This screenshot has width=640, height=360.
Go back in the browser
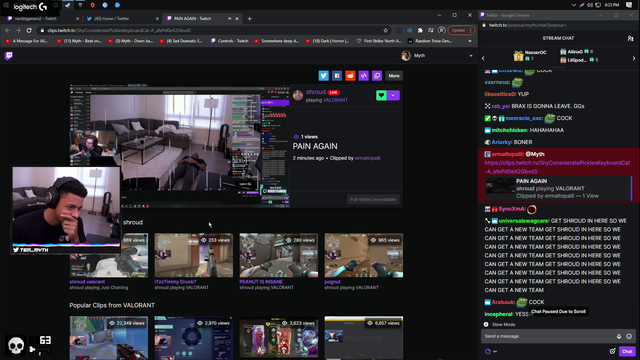[x=8, y=30]
